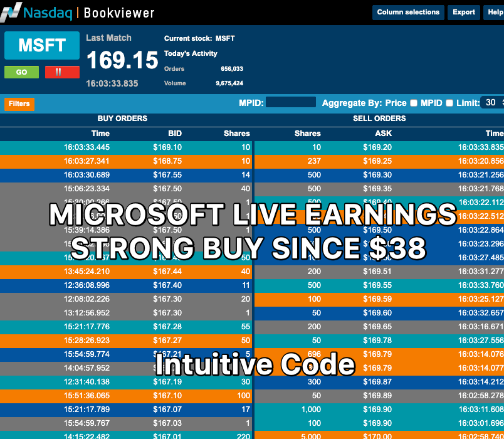
Task: Pause the feed with red pause button
Action: [62, 72]
